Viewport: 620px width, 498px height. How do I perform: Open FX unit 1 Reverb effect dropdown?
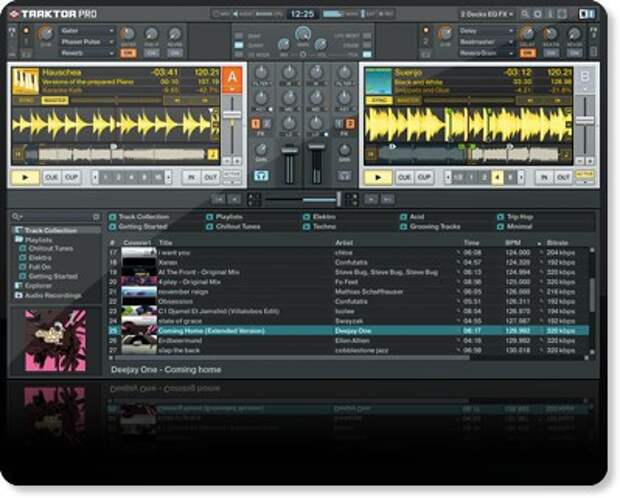pos(87,53)
